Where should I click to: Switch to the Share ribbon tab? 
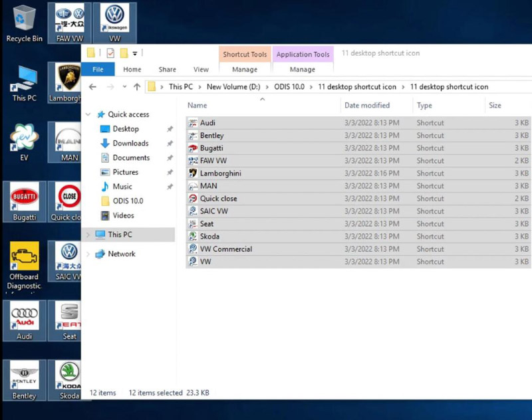pyautogui.click(x=168, y=69)
